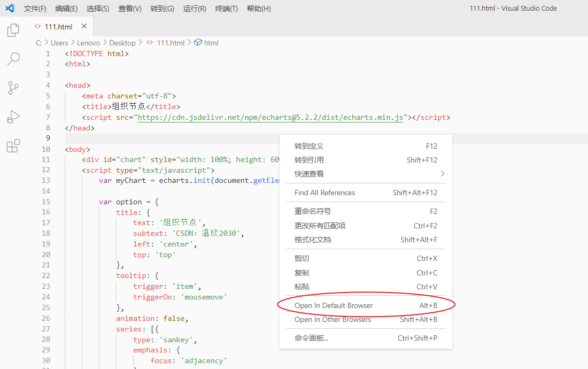Click 'var option = {' on line 15
Screen dimensions: 588x369
coord(129,202)
